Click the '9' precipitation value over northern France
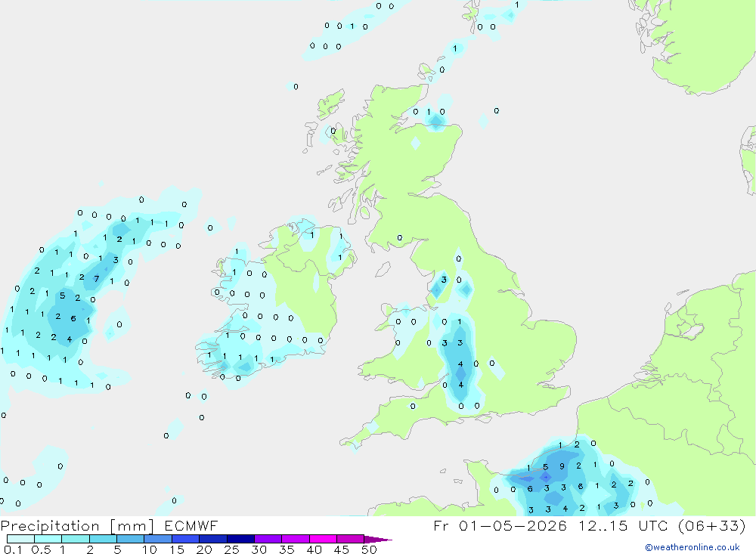756x554 pixels. click(x=562, y=466)
